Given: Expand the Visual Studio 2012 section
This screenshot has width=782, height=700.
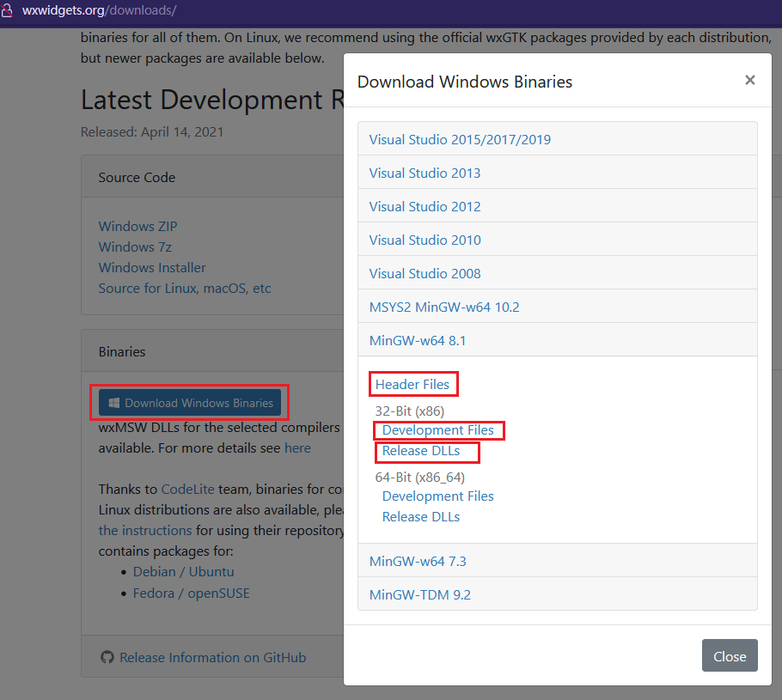Looking at the screenshot, I should point(425,206).
